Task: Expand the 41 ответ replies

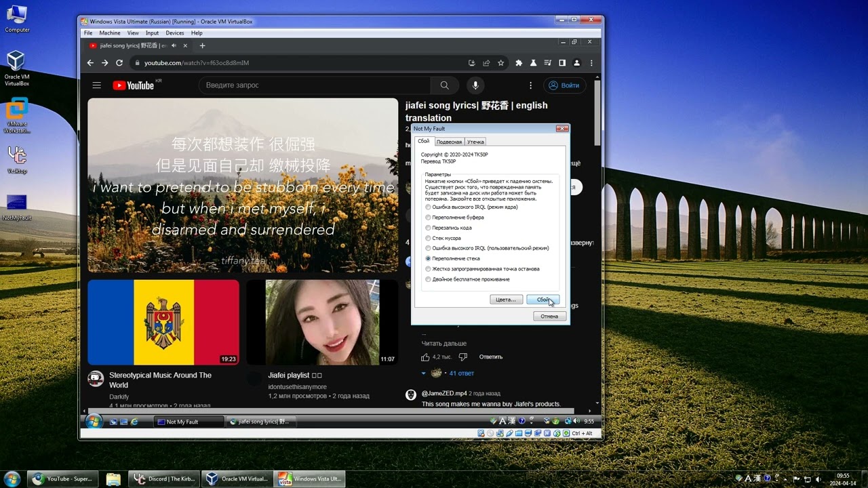Action: pos(448,373)
